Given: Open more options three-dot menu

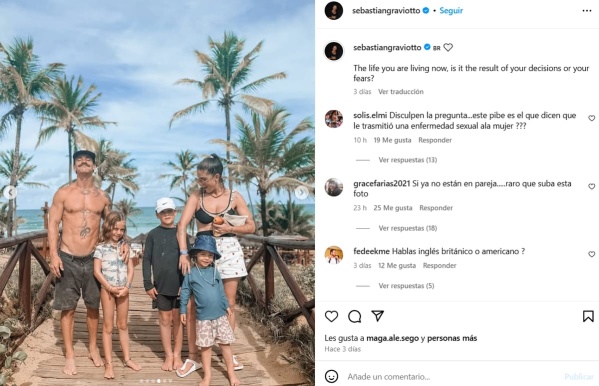Looking at the screenshot, I should (x=587, y=11).
